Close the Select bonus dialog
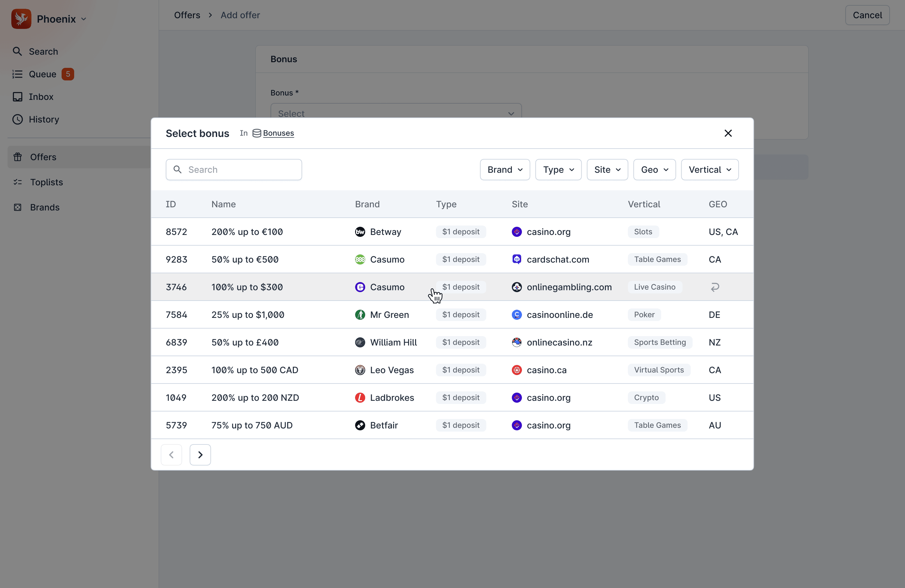The image size is (905, 588). tap(728, 133)
